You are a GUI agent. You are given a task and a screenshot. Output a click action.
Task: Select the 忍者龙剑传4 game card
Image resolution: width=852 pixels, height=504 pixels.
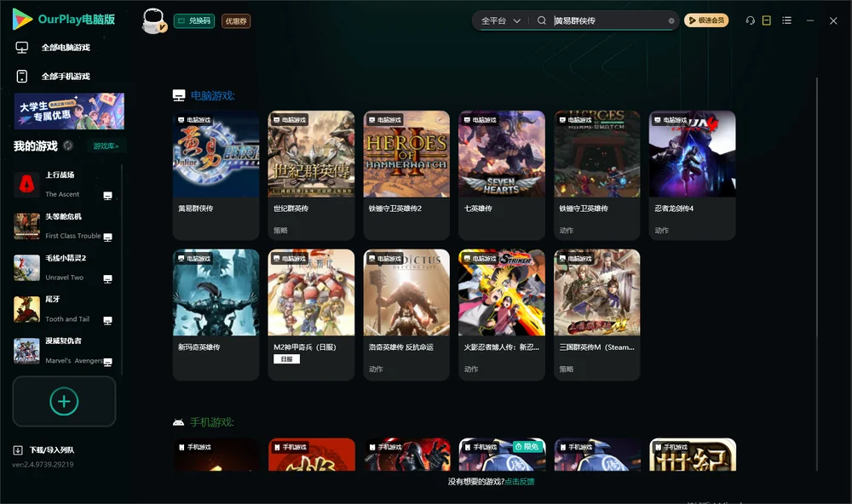(x=692, y=175)
